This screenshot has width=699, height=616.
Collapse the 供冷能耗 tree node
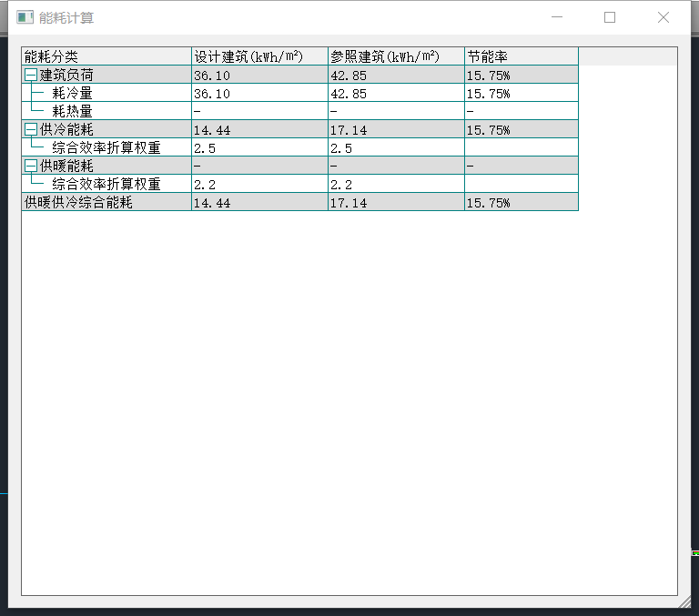coord(31,130)
